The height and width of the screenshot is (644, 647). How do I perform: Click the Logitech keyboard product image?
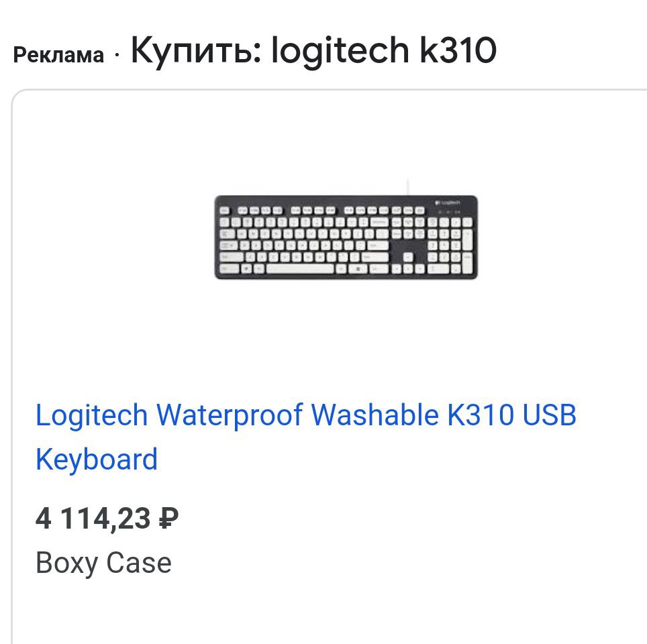click(346, 237)
